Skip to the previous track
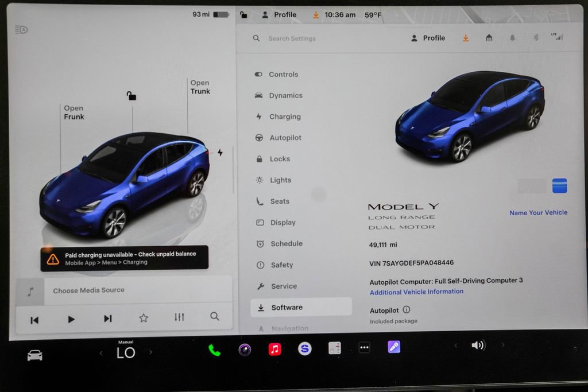 click(34, 320)
